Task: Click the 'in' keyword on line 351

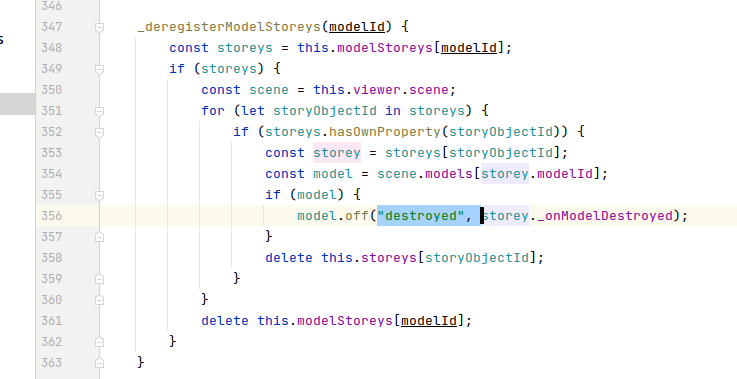Action: click(393, 111)
